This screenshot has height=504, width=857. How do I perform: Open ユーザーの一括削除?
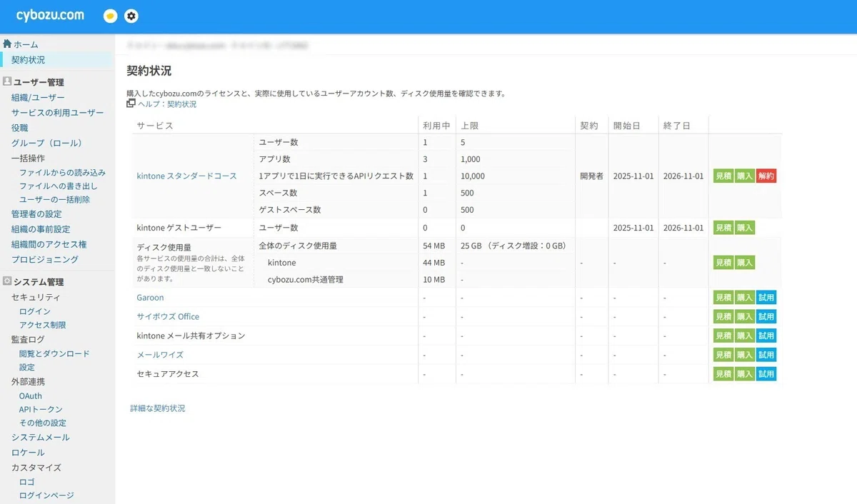pos(54,200)
